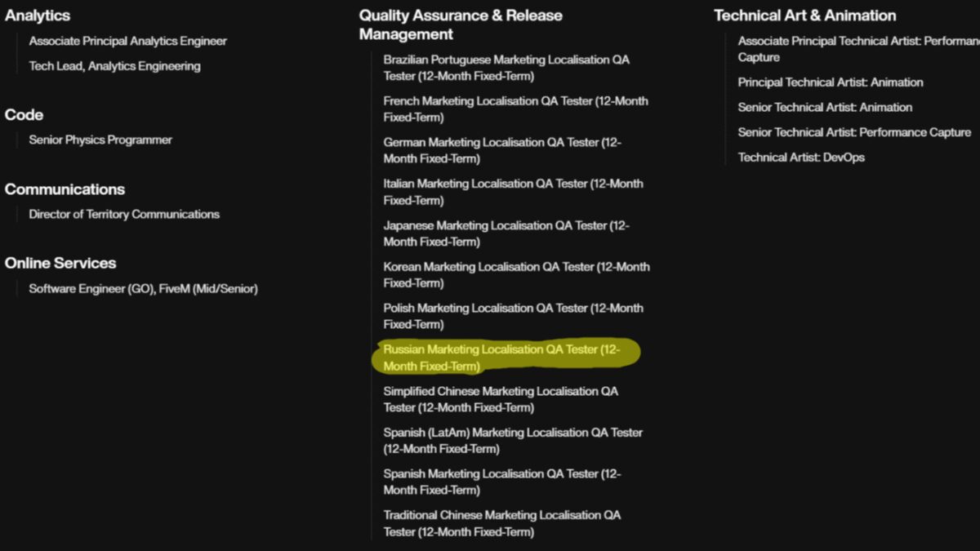Select Simplified Chinese Marketing Localisation QA Tester
The width and height of the screenshot is (980, 551).
tap(501, 399)
